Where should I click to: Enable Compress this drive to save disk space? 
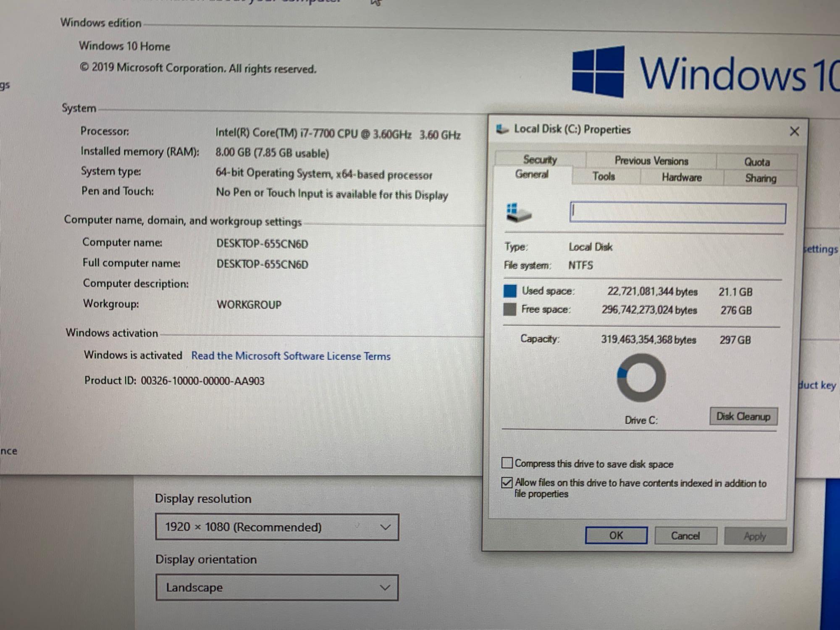point(507,463)
